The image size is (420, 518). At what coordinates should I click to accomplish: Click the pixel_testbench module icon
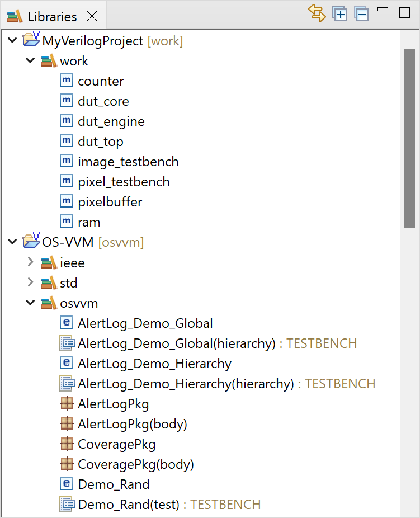click(67, 181)
